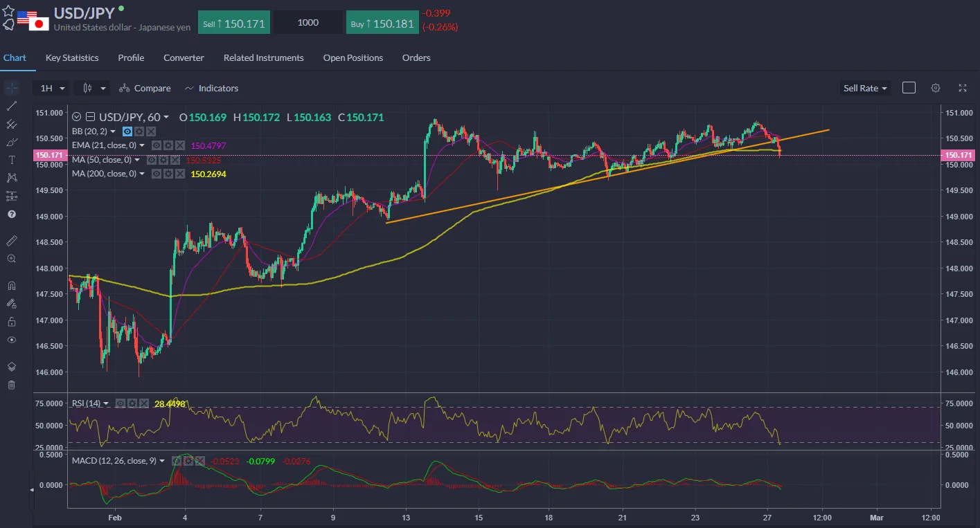The image size is (980, 528).
Task: Click the Sell 150.171 button
Action: (x=234, y=23)
